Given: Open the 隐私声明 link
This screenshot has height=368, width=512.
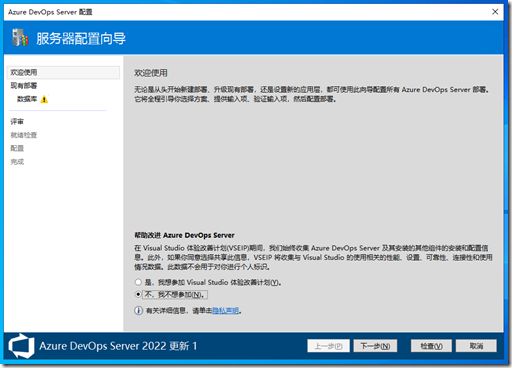Looking at the screenshot, I should click(x=225, y=311).
